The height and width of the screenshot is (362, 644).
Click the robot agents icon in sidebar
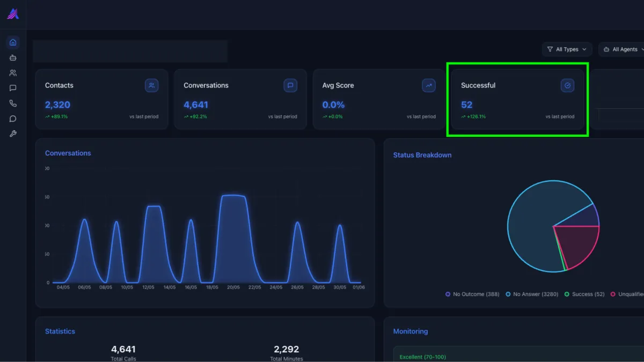tap(13, 57)
